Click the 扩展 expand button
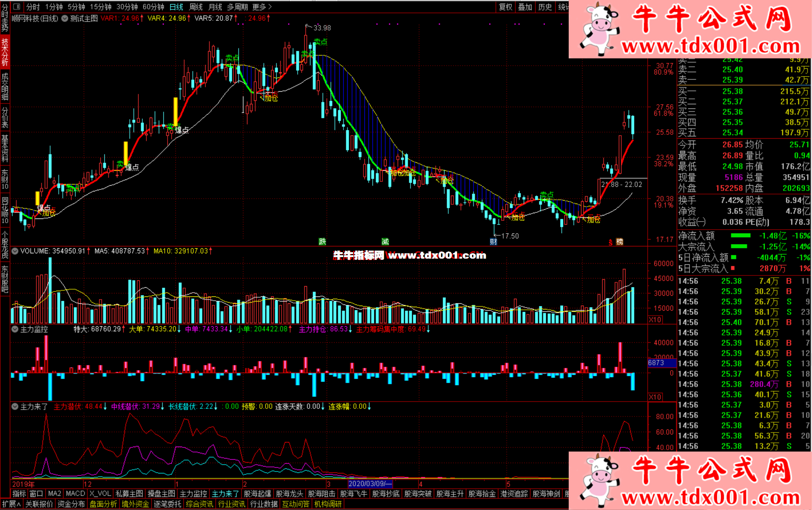Image resolution: width=812 pixels, height=510 pixels. pos(11,504)
